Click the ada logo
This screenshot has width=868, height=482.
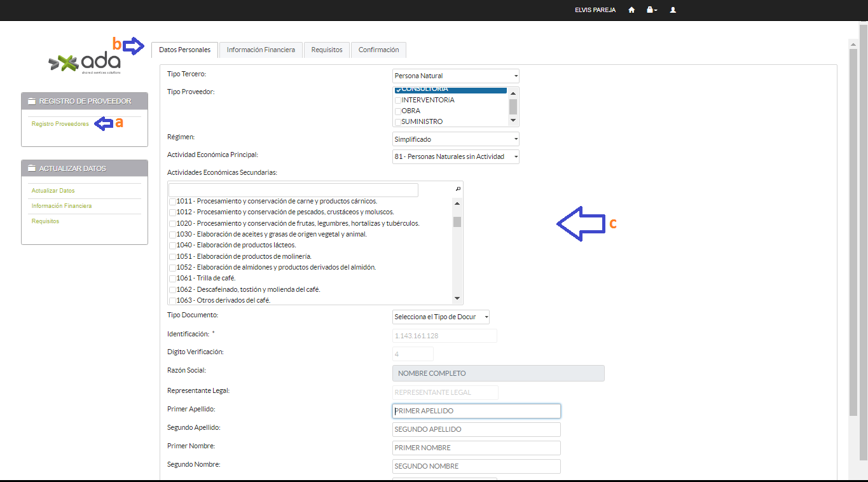click(85, 62)
